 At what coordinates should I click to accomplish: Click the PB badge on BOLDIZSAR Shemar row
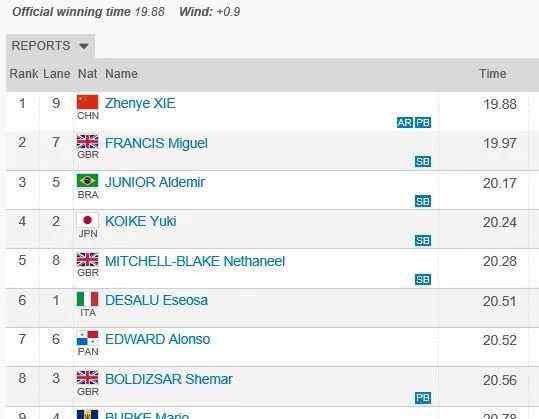point(423,398)
